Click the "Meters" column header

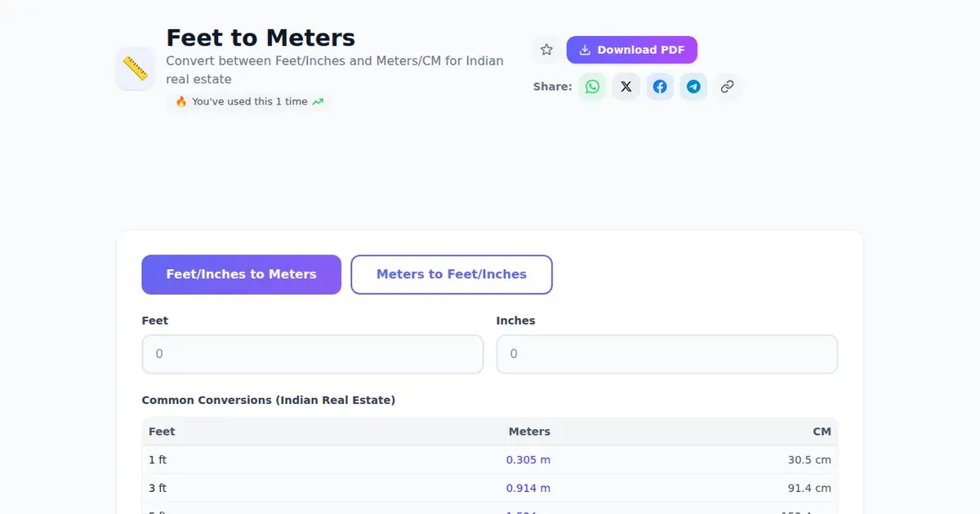(x=529, y=432)
